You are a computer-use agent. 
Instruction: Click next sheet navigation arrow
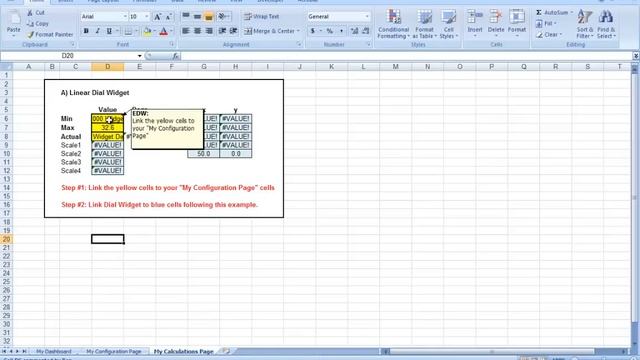(x=17, y=351)
